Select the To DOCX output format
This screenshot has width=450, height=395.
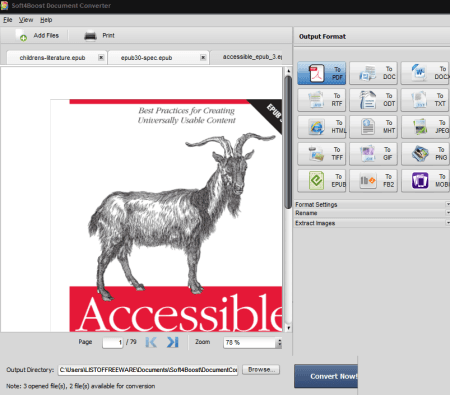click(426, 73)
